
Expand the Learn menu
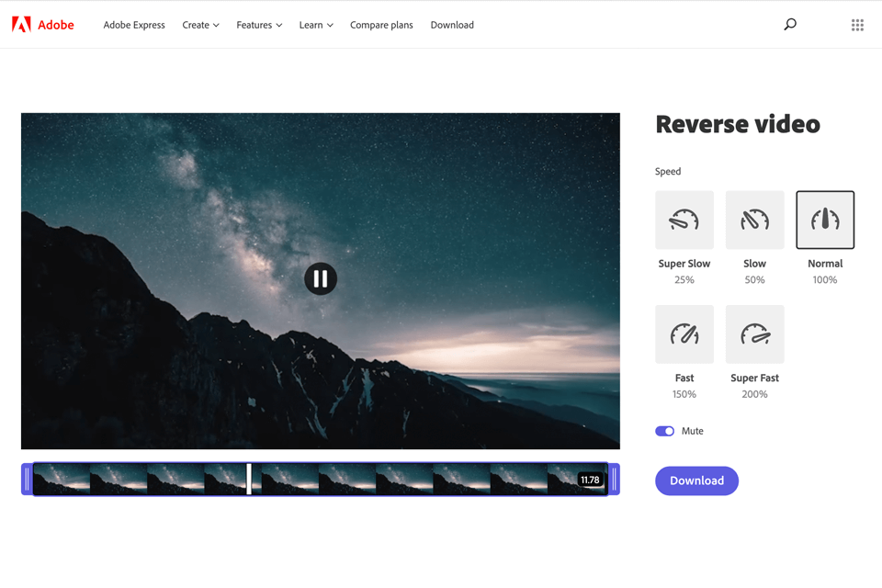316,25
